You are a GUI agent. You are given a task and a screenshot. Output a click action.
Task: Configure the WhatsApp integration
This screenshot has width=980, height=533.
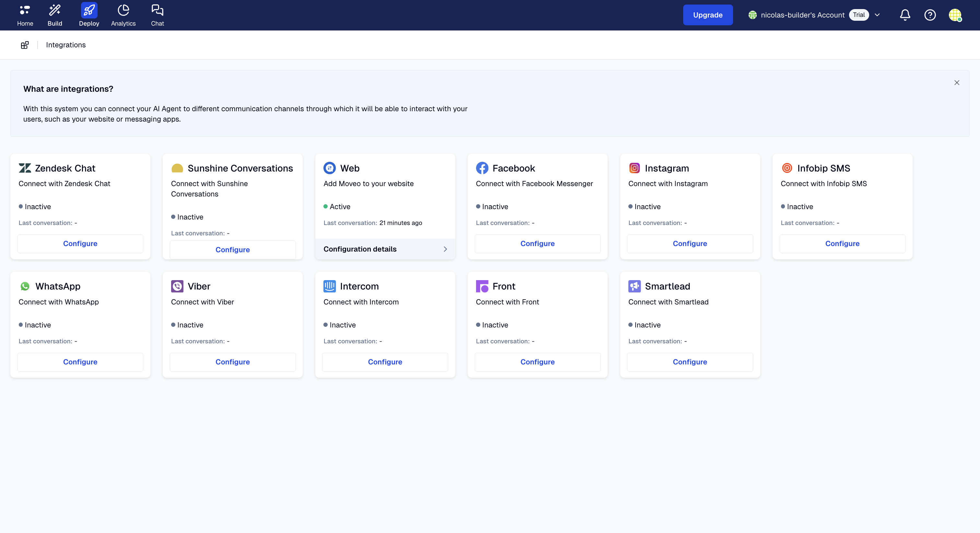point(80,362)
